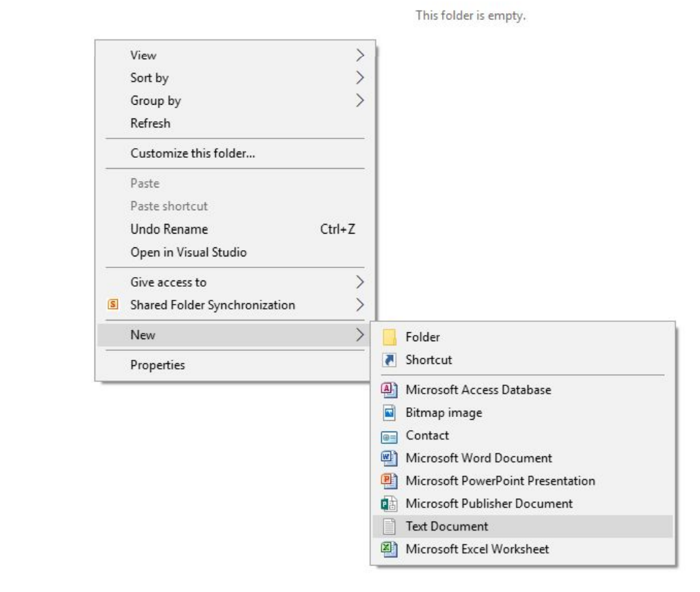Image resolution: width=700 pixels, height=592 pixels.
Task: Choose Open in Visual Studio
Action: tap(188, 252)
